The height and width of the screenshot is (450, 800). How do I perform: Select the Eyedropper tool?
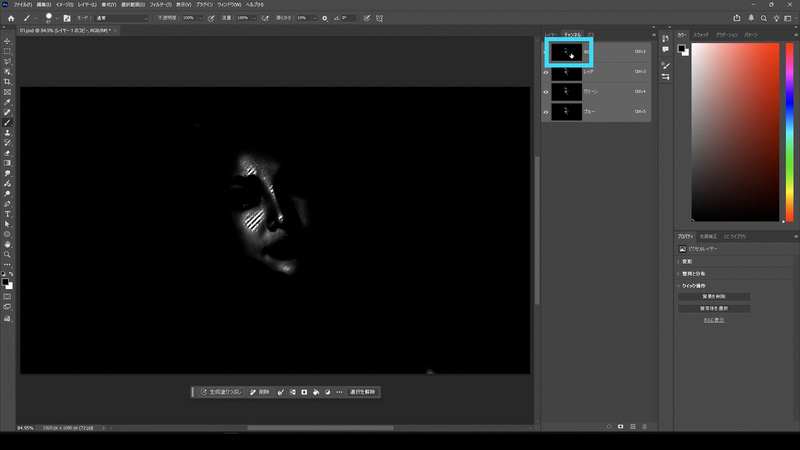coord(8,101)
